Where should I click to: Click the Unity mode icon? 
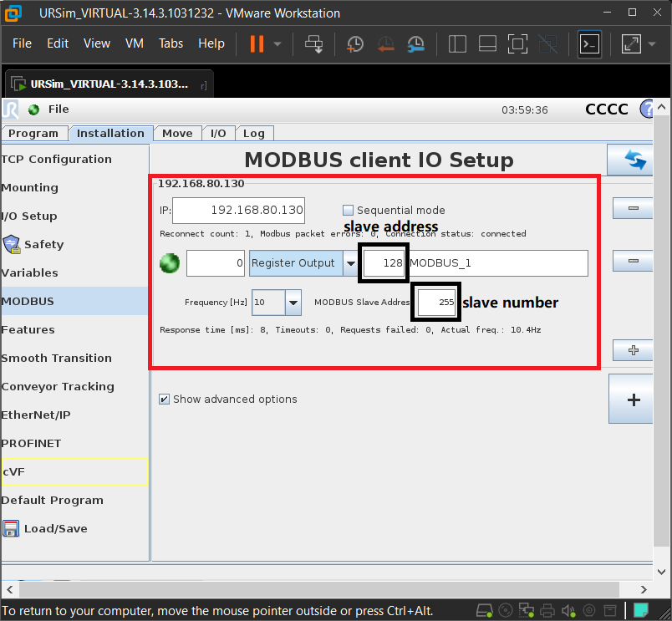[547, 43]
